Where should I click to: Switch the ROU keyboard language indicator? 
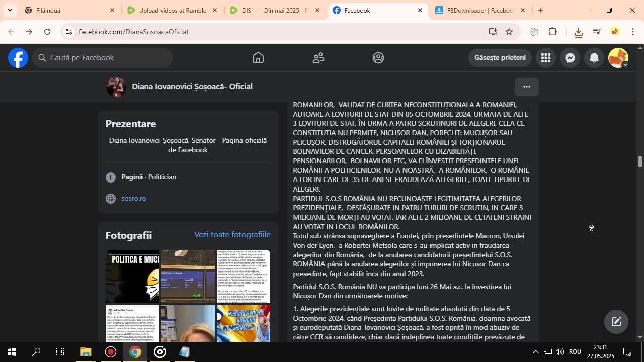click(575, 352)
